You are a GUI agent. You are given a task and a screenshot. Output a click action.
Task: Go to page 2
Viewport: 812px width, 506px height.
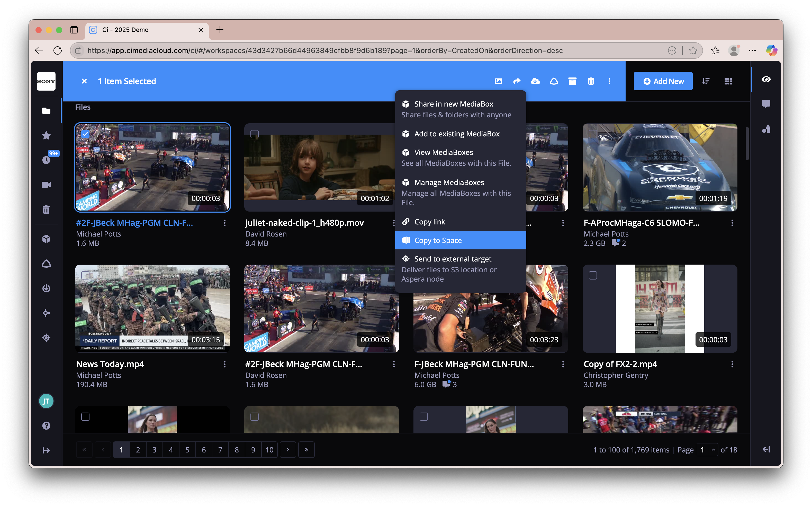coord(138,450)
